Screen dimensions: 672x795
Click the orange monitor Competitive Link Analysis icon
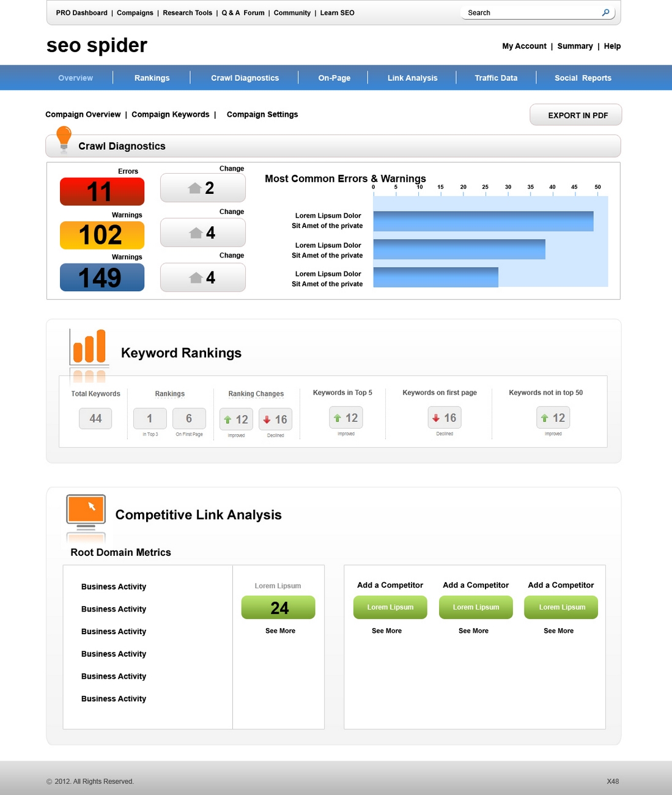tap(86, 512)
